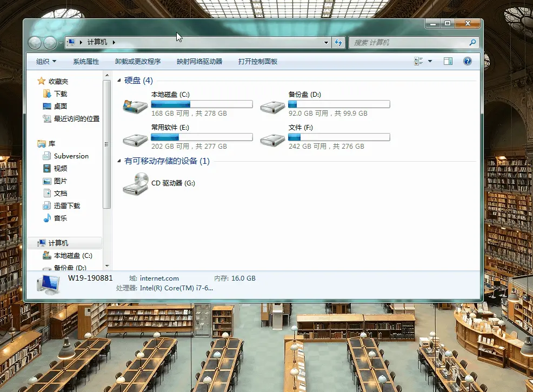Select the 本地磁盘 (C:) drive icon in main pane
Viewport: 533px width, 392px height.
135,107
